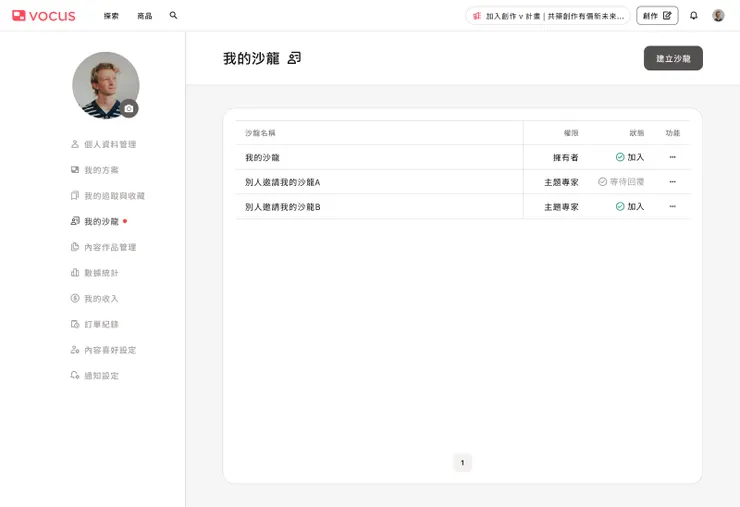Click the icon beside 我的追蹤與收藏

click(75, 195)
